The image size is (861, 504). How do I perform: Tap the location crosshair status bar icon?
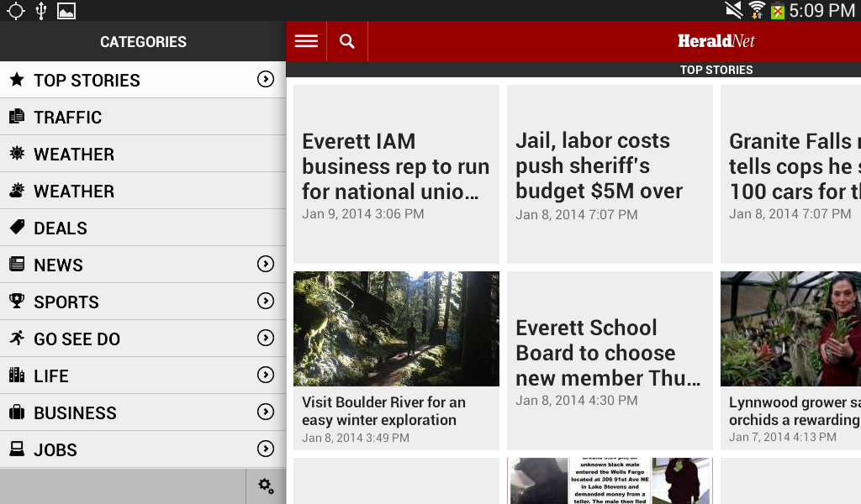pyautogui.click(x=16, y=10)
